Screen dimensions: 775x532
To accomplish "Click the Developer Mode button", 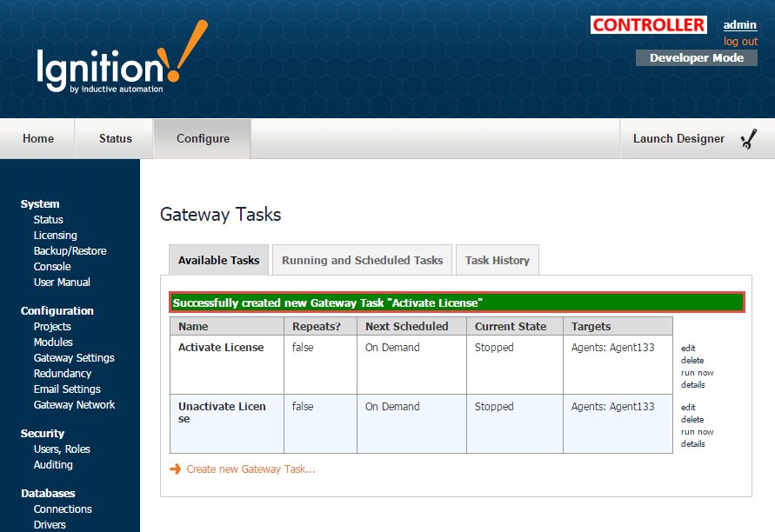I will point(697,57).
